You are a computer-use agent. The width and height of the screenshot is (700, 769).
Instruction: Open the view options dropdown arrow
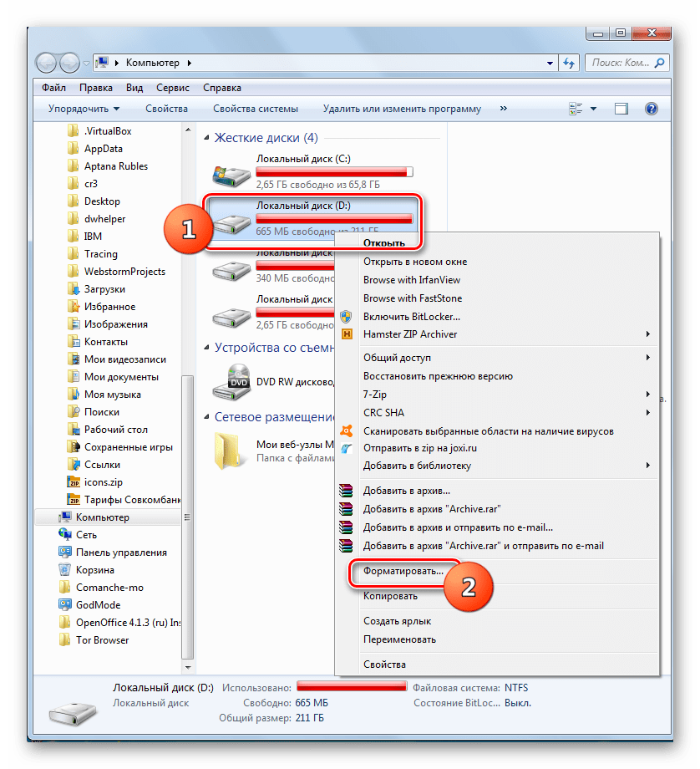(x=594, y=109)
